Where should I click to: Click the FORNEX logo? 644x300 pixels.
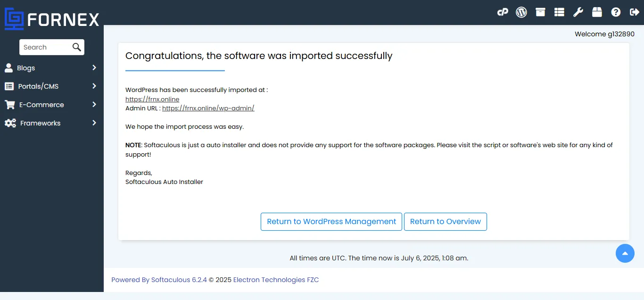[x=52, y=19]
